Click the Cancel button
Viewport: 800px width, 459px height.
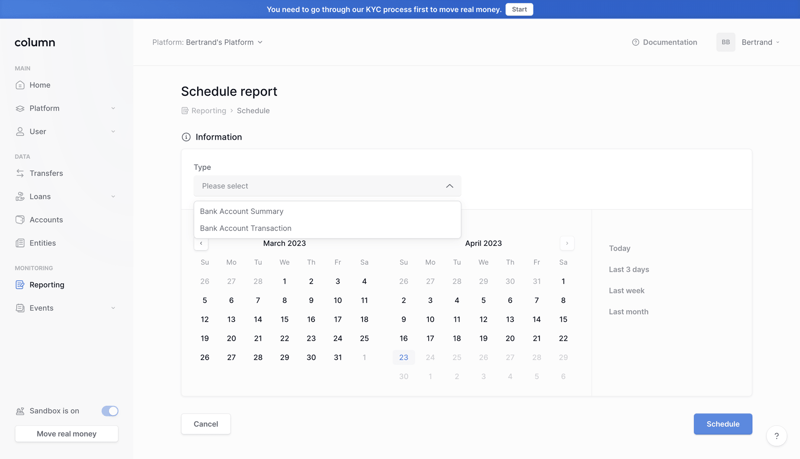pos(206,424)
